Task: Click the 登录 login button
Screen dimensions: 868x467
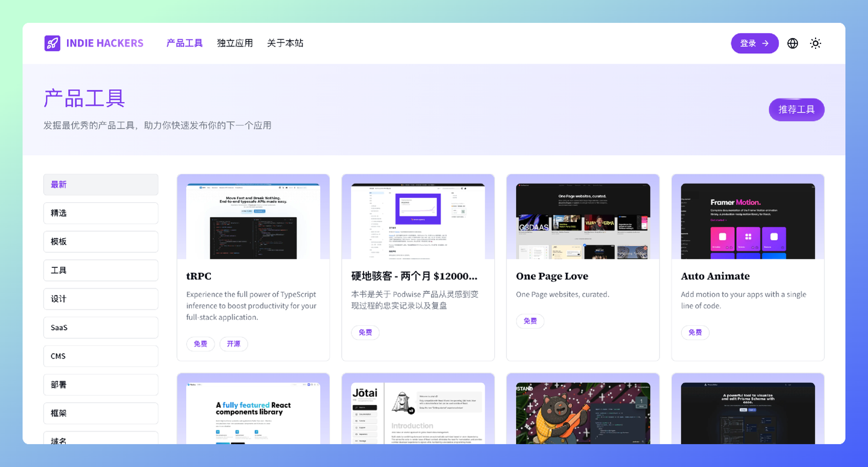Action: point(755,43)
